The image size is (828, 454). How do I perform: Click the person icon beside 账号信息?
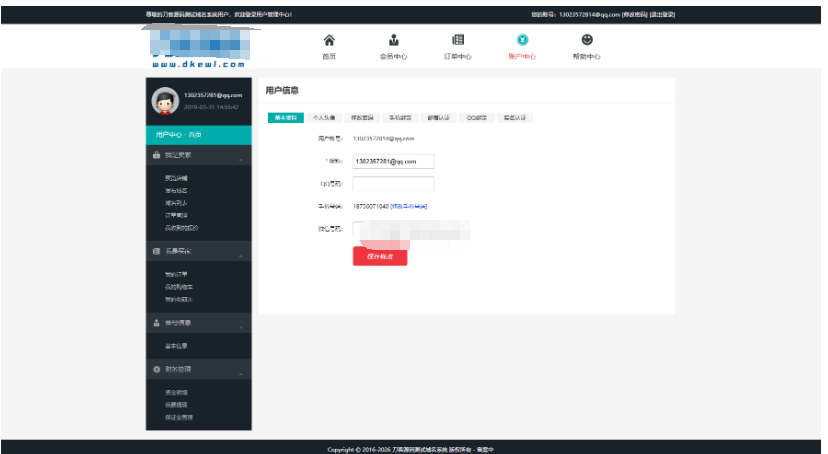pos(156,323)
